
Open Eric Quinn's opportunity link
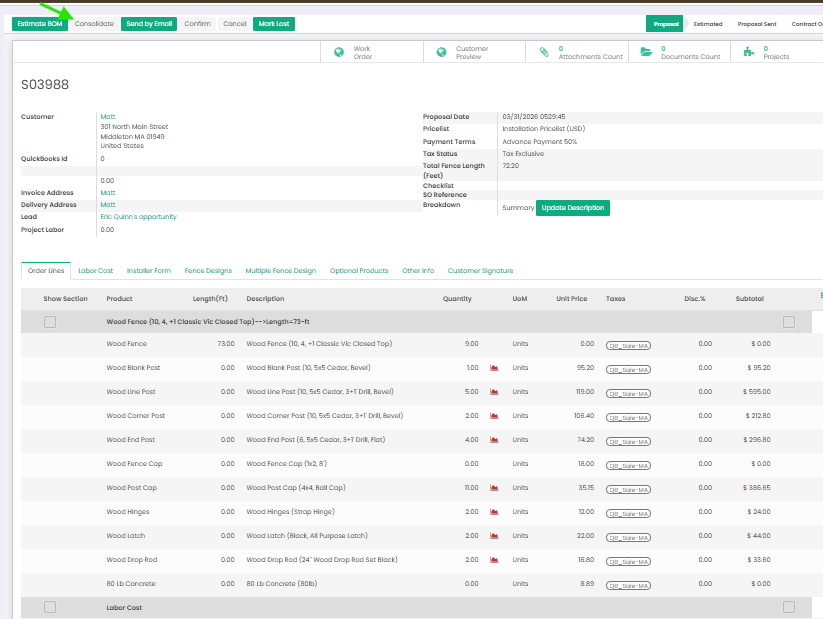coord(138,217)
